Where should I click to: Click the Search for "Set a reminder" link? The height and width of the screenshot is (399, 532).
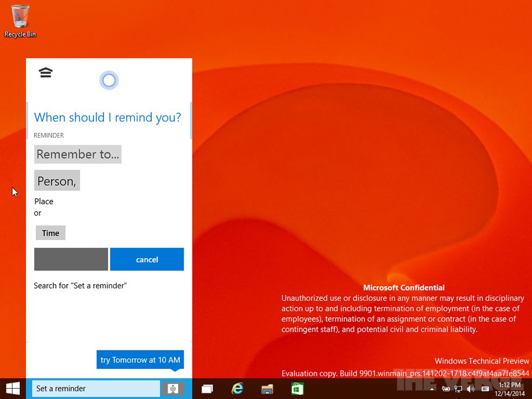click(80, 286)
